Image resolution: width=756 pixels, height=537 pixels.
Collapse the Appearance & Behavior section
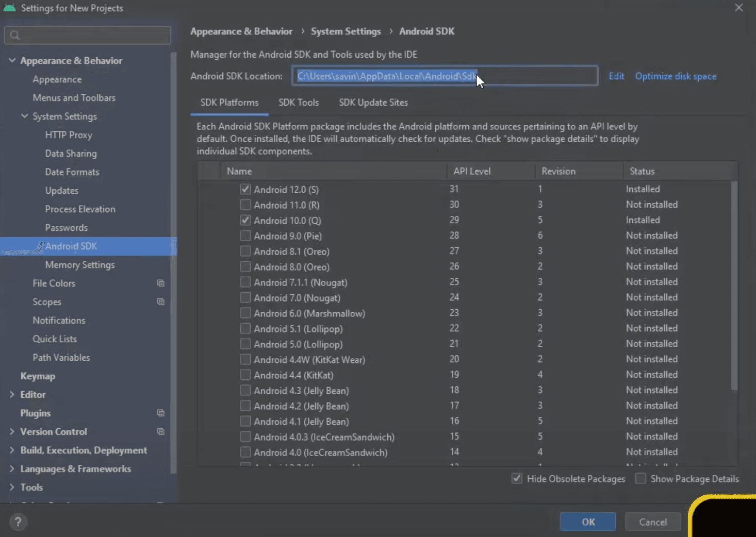(x=12, y=60)
